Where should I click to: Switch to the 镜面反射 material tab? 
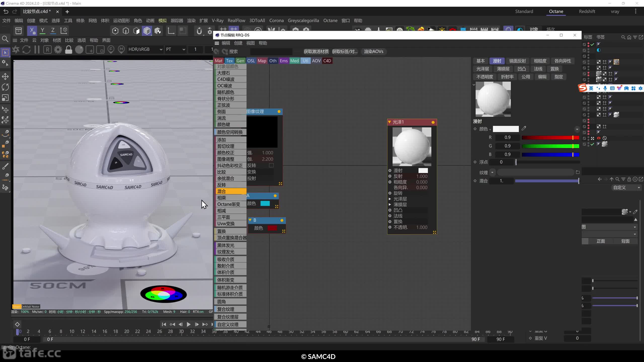[517, 61]
